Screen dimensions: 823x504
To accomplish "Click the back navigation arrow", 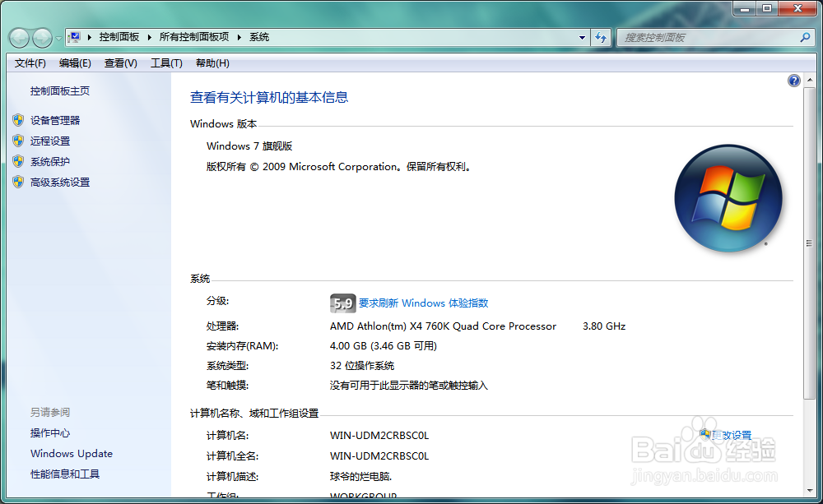I will tap(18, 37).
